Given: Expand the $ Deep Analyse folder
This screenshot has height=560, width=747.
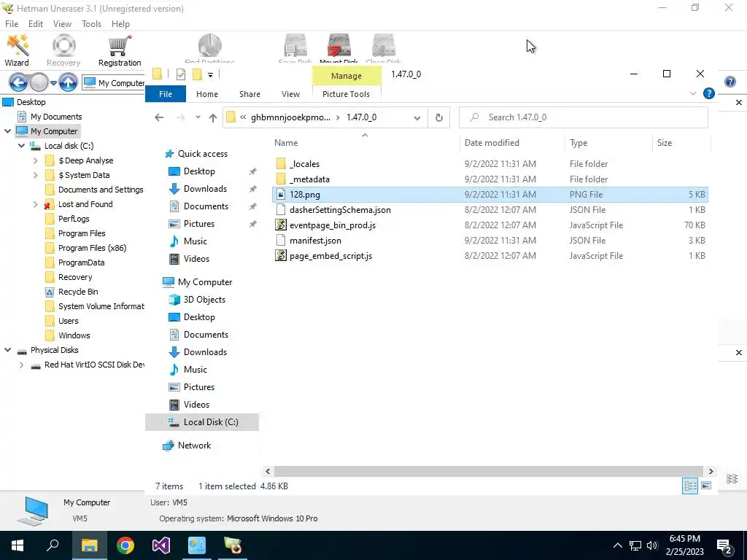Looking at the screenshot, I should click(x=35, y=160).
